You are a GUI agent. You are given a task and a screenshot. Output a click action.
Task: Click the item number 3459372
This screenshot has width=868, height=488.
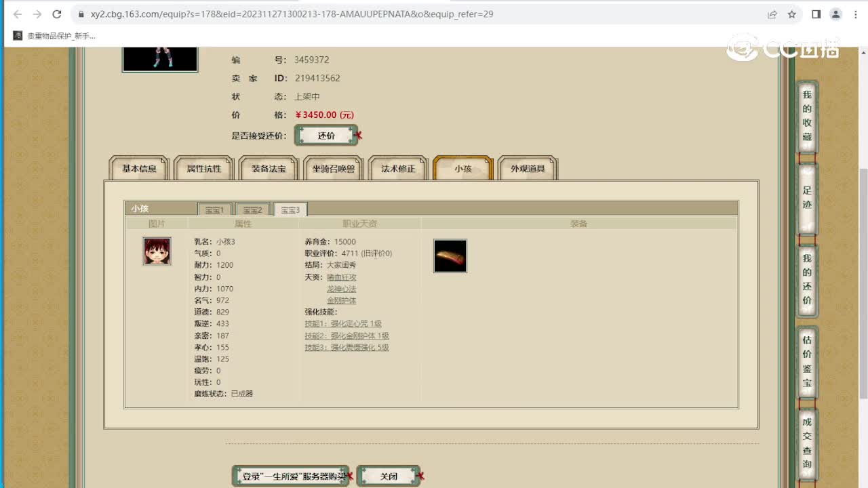(312, 60)
